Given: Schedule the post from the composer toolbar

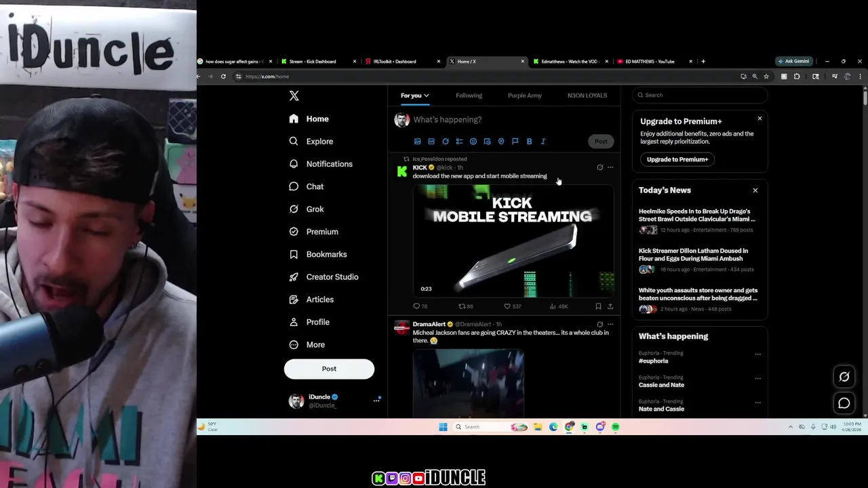Looking at the screenshot, I should click(487, 141).
